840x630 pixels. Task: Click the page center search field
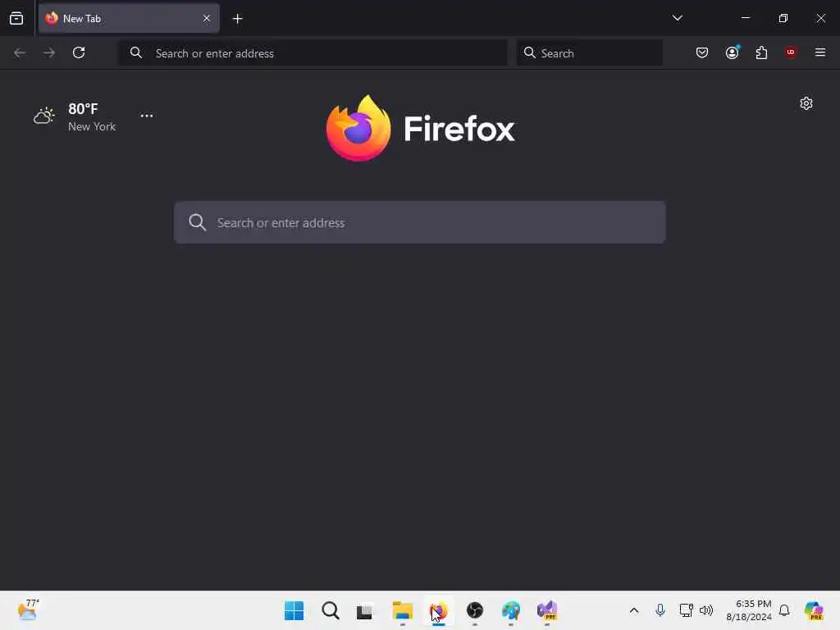(x=420, y=222)
